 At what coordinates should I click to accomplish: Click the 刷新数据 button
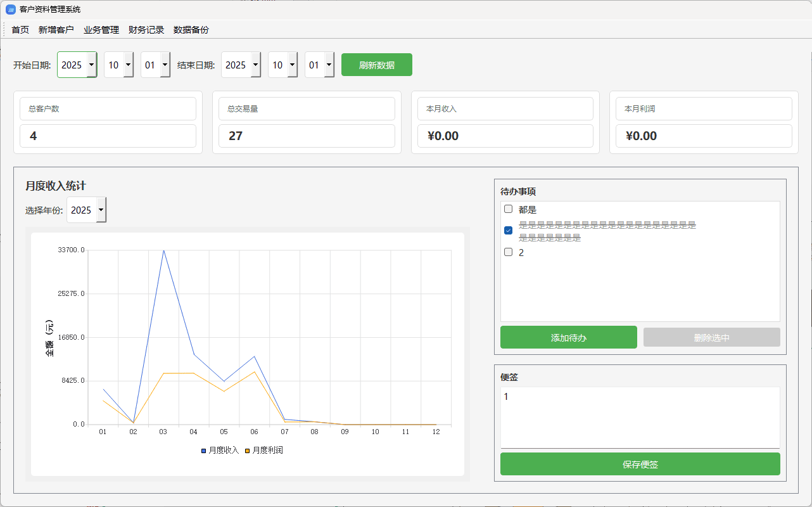click(x=376, y=64)
